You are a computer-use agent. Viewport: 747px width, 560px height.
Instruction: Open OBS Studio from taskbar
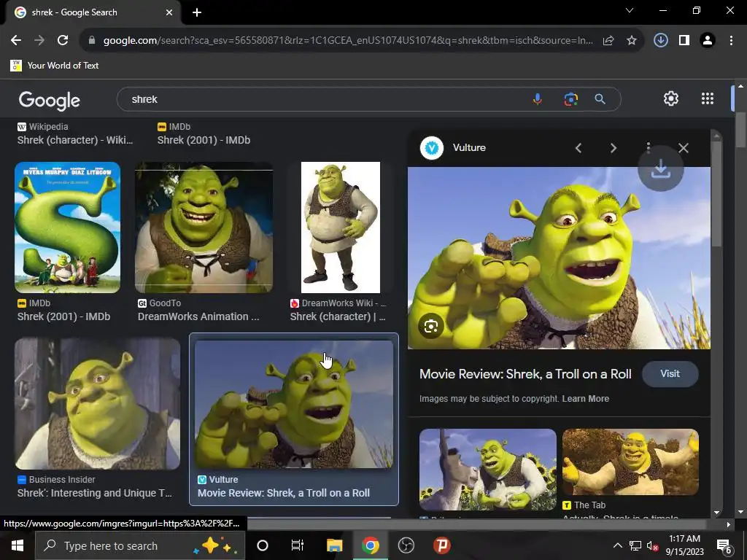406,545
